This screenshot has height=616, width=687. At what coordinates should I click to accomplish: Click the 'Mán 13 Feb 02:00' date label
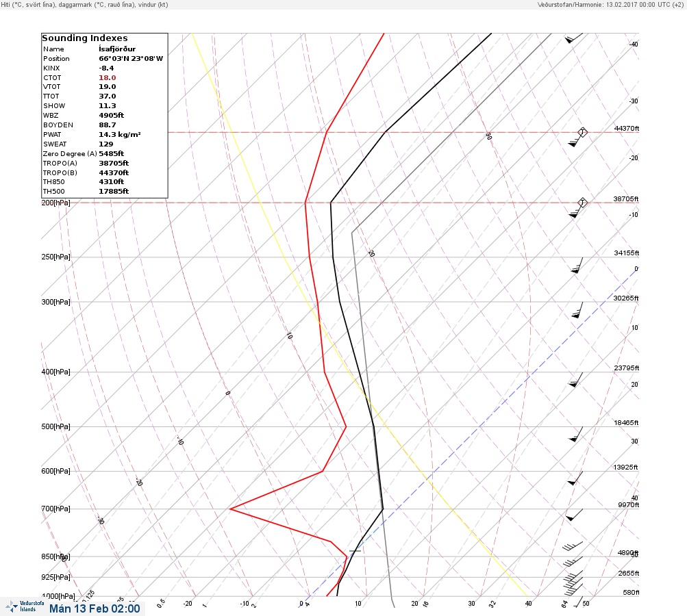click(95, 608)
